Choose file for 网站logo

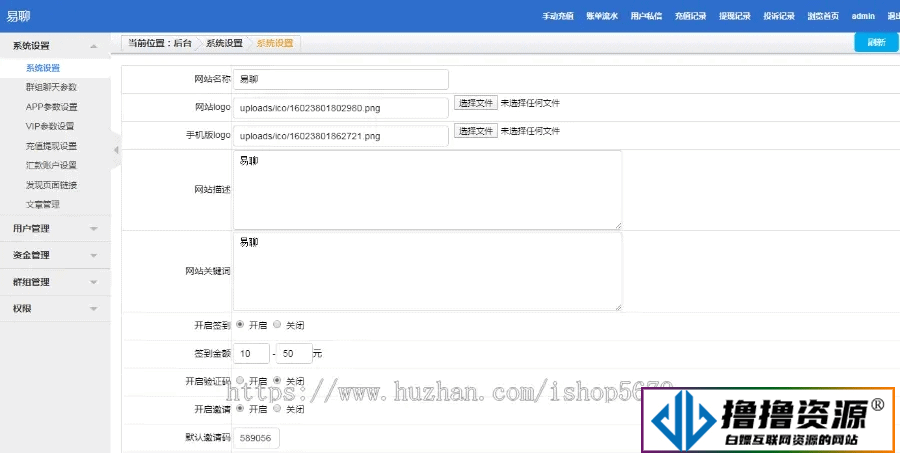tap(476, 103)
